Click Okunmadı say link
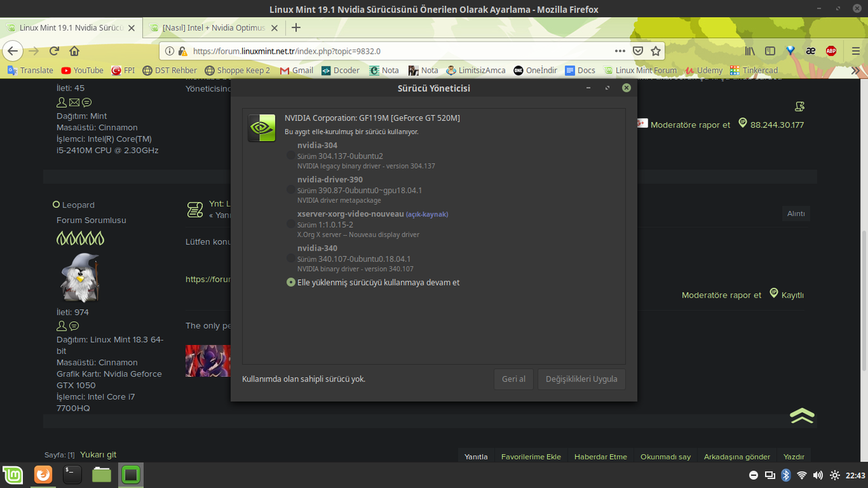The width and height of the screenshot is (868, 488). pos(666,456)
